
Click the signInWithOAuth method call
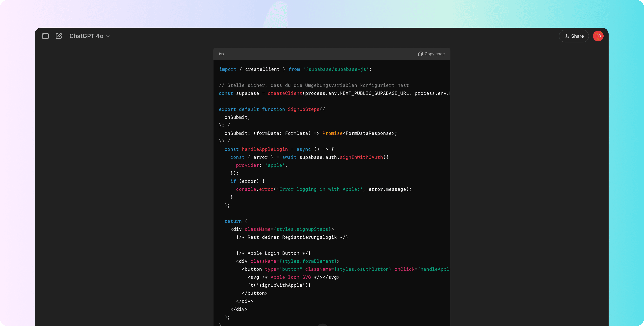pyautogui.click(x=361, y=157)
